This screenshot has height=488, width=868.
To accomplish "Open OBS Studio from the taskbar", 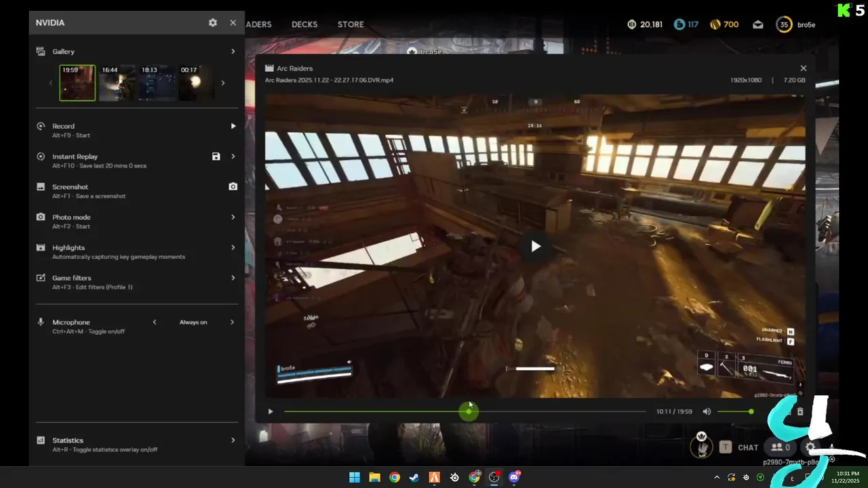I will (494, 477).
